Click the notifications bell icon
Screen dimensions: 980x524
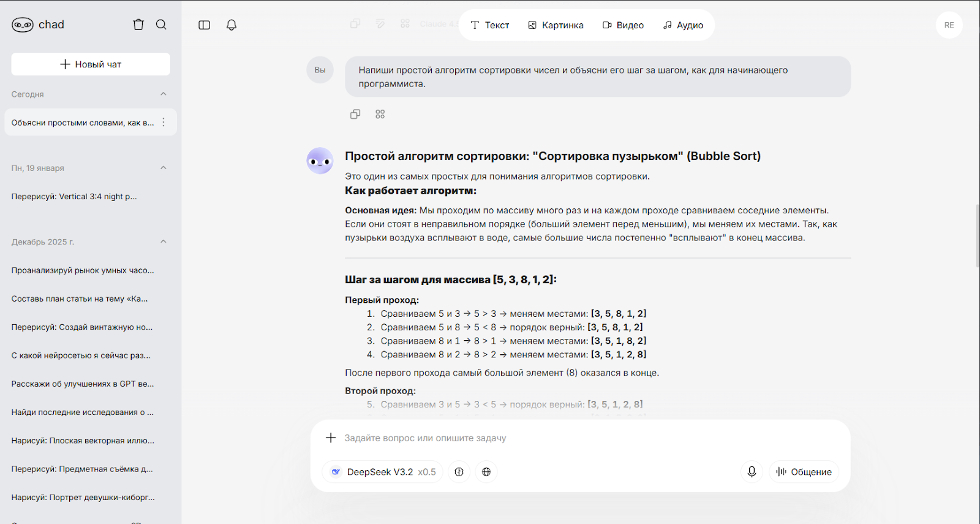(x=232, y=25)
